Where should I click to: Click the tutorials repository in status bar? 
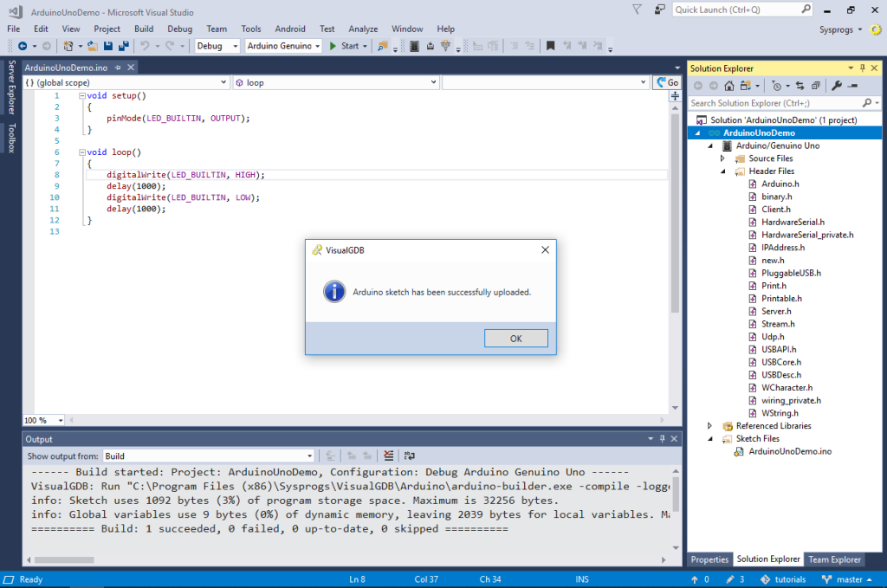[783, 579]
